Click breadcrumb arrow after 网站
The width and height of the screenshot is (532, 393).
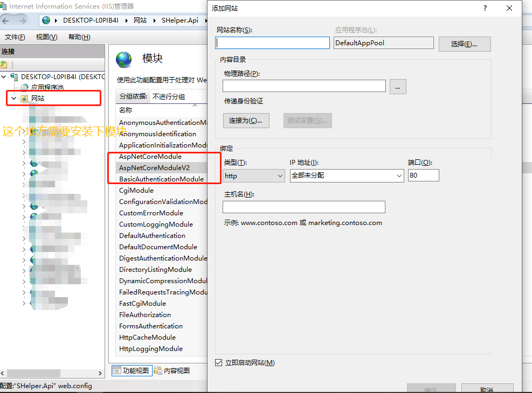(154, 20)
